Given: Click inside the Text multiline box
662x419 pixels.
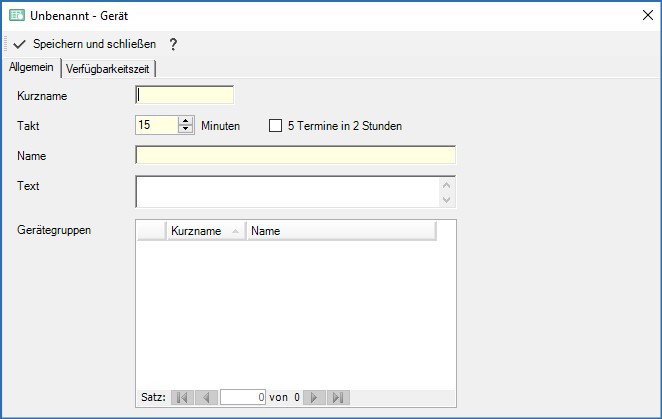Looking at the screenshot, I should (287, 192).
